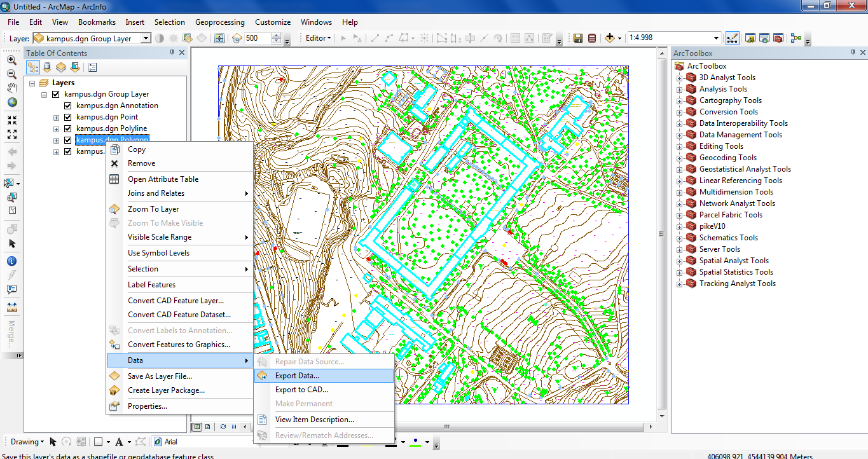Switch to Layout View button

(x=207, y=427)
